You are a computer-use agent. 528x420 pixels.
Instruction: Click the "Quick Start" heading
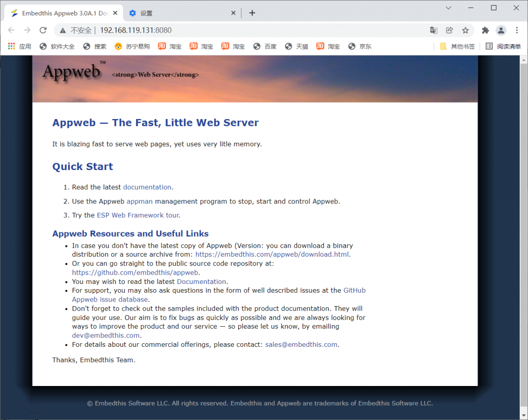pyautogui.click(x=82, y=166)
